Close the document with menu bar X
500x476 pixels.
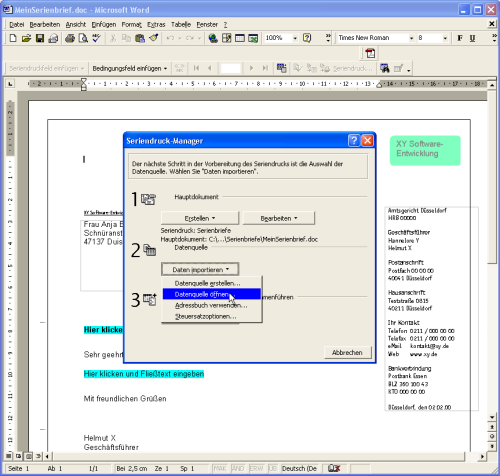pos(491,24)
